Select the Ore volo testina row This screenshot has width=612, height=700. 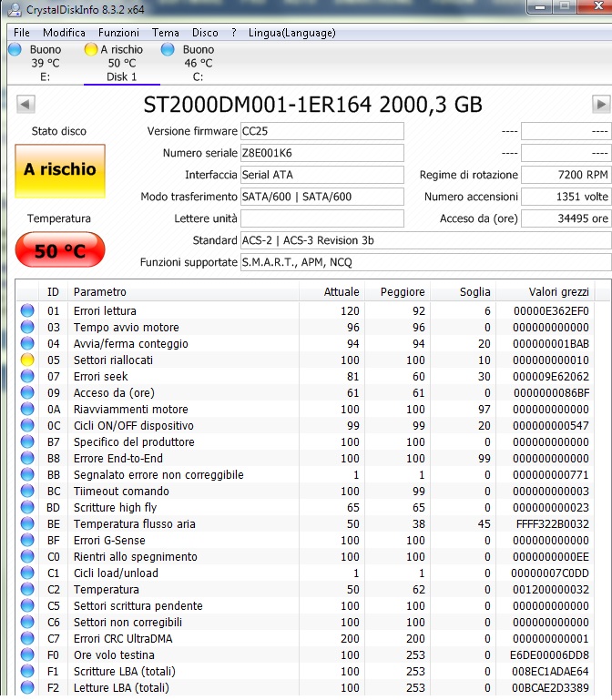(x=305, y=654)
